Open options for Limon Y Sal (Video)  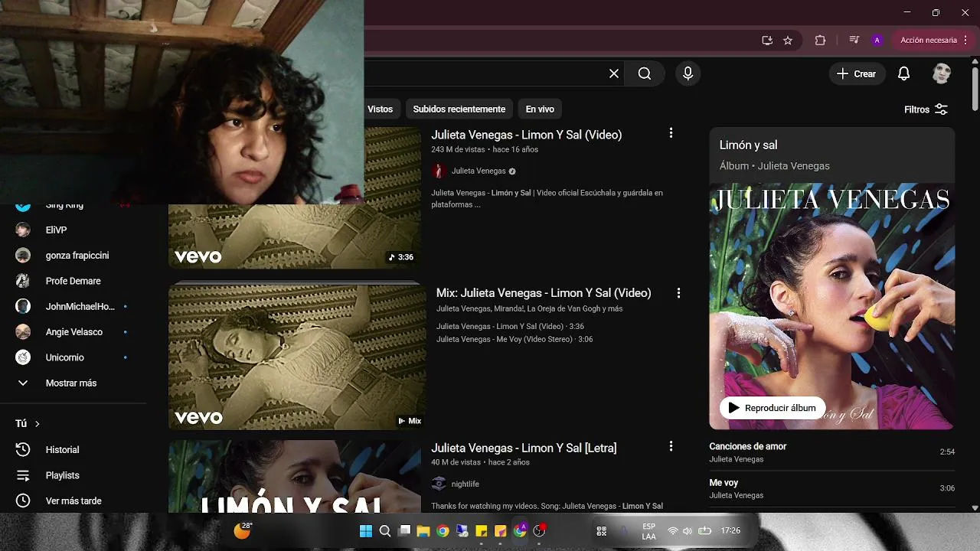coord(671,133)
